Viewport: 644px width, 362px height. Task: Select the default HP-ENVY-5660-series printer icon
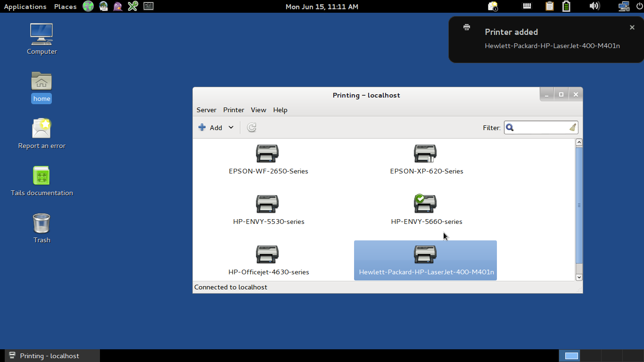pos(425,204)
